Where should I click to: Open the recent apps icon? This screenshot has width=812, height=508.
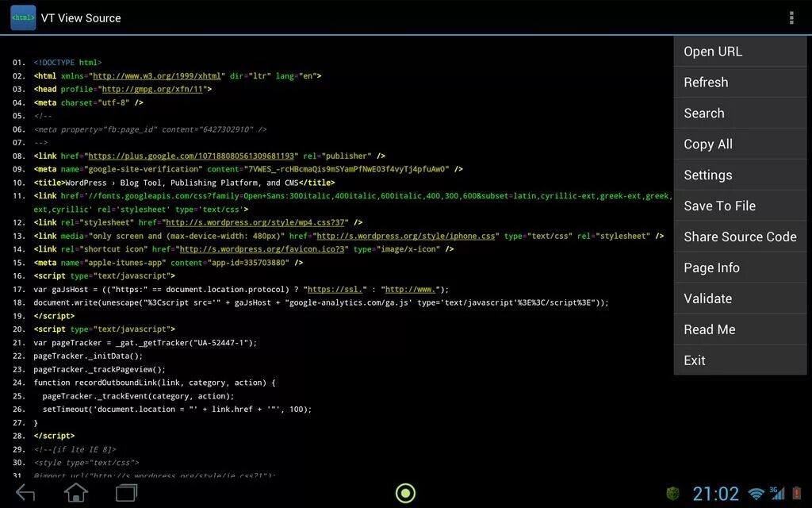(126, 492)
